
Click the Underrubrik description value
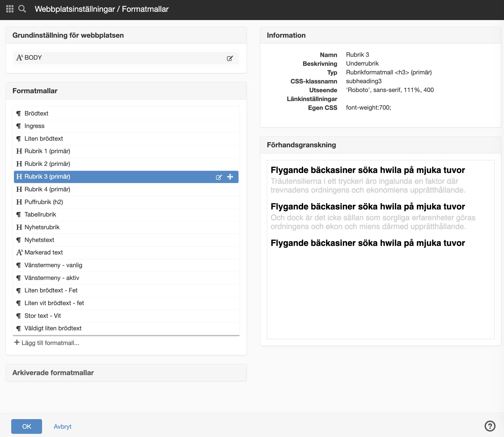tap(362, 64)
